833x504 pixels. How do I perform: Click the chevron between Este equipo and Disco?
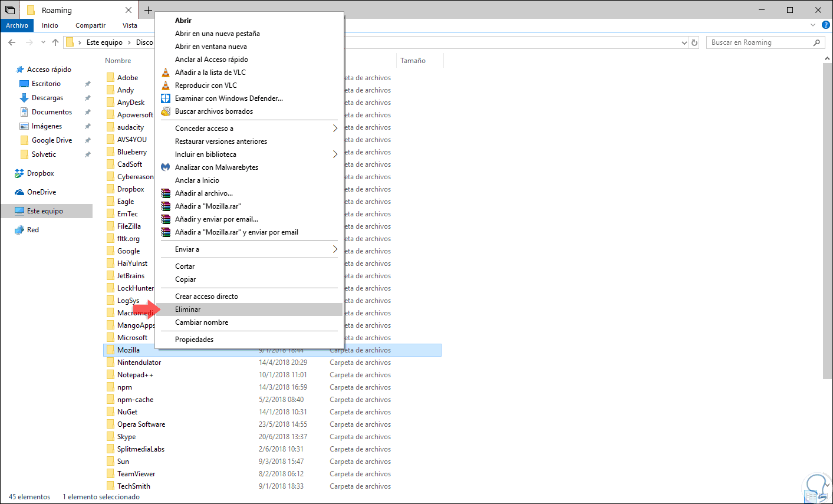(129, 42)
